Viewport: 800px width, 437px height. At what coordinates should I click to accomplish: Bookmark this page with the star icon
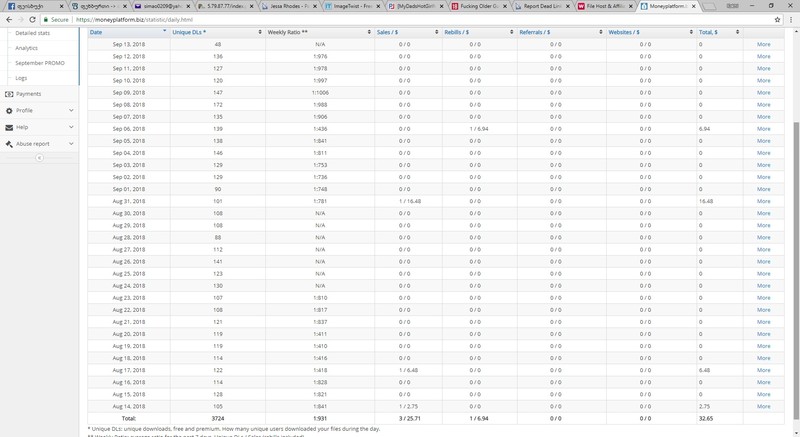pos(776,19)
